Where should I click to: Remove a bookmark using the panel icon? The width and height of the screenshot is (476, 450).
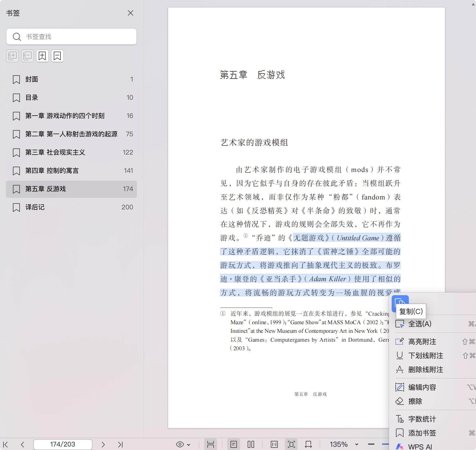point(57,56)
